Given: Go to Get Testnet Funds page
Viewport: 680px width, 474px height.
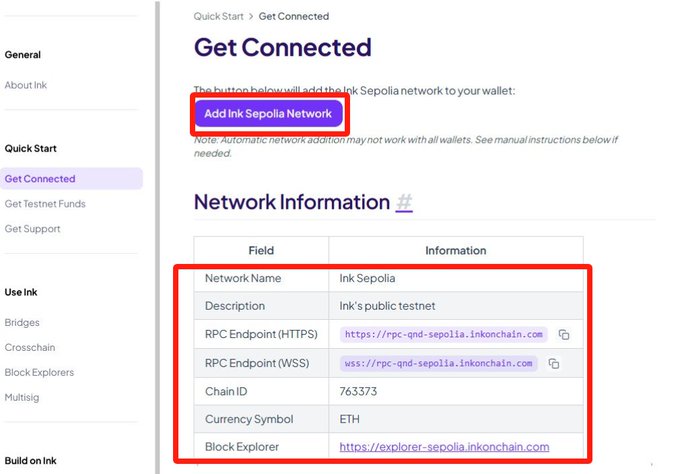Looking at the screenshot, I should 45,204.
